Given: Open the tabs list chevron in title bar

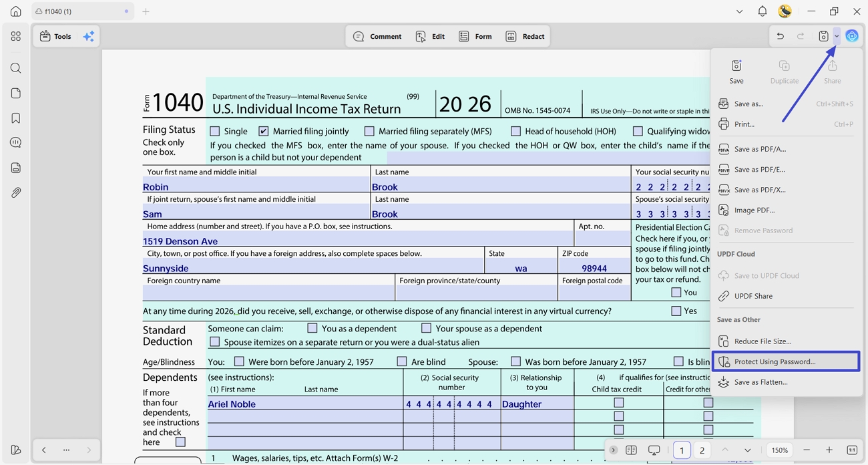Looking at the screenshot, I should coord(739,11).
